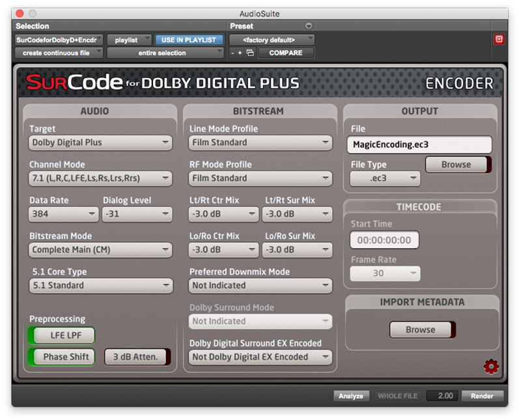The width and height of the screenshot is (519, 420).
Task: Open the Channel Mode dropdown
Action: [x=100, y=178]
